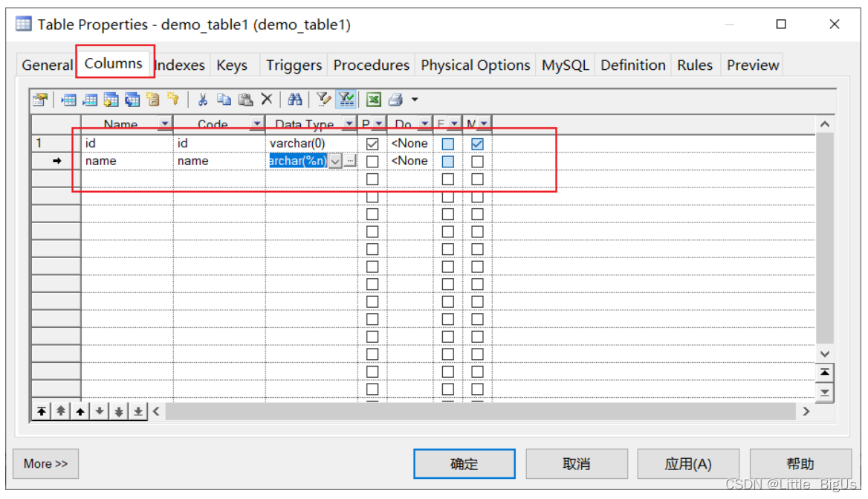Image resolution: width=868 pixels, height=499 pixels.
Task: Open the MySQL tab
Action: tap(566, 65)
